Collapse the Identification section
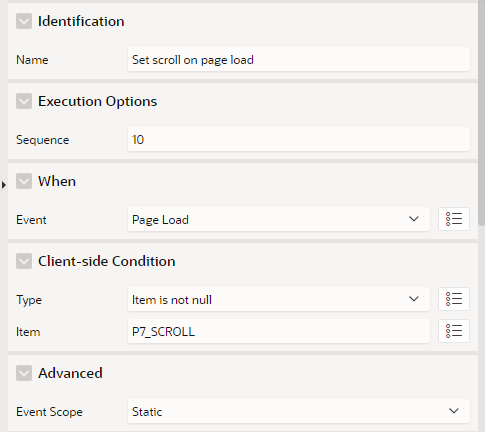485x432 pixels. (x=24, y=21)
